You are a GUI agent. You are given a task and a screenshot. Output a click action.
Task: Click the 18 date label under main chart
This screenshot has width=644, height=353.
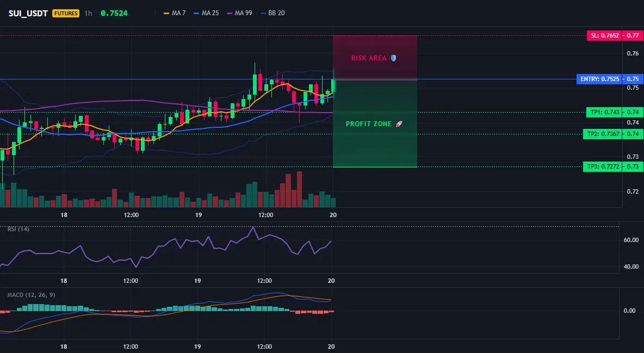(x=64, y=215)
